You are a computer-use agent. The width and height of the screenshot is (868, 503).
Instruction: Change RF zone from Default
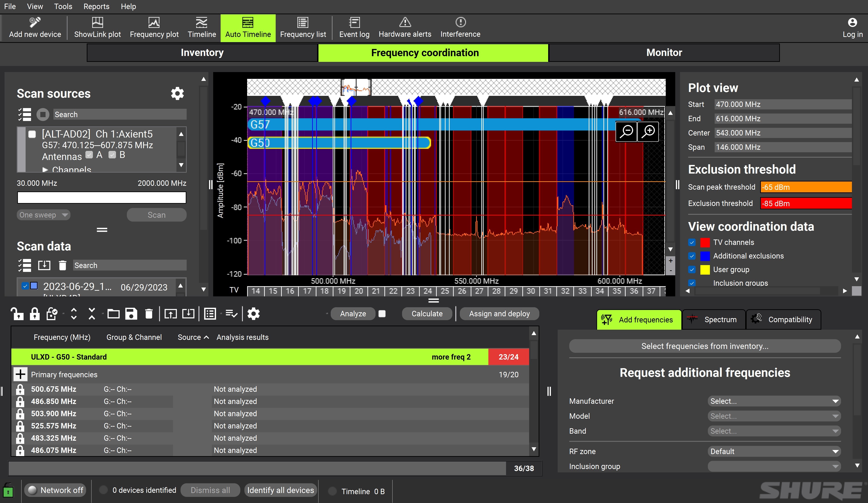774,451
